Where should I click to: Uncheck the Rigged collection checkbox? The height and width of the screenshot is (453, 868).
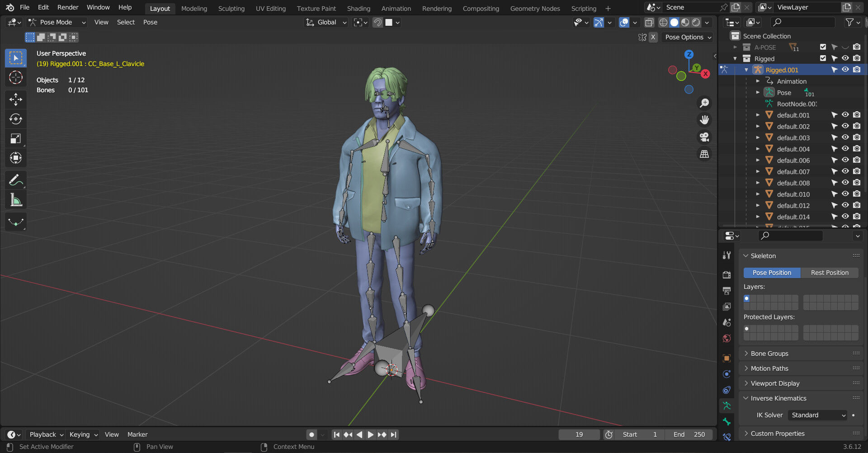pos(823,58)
